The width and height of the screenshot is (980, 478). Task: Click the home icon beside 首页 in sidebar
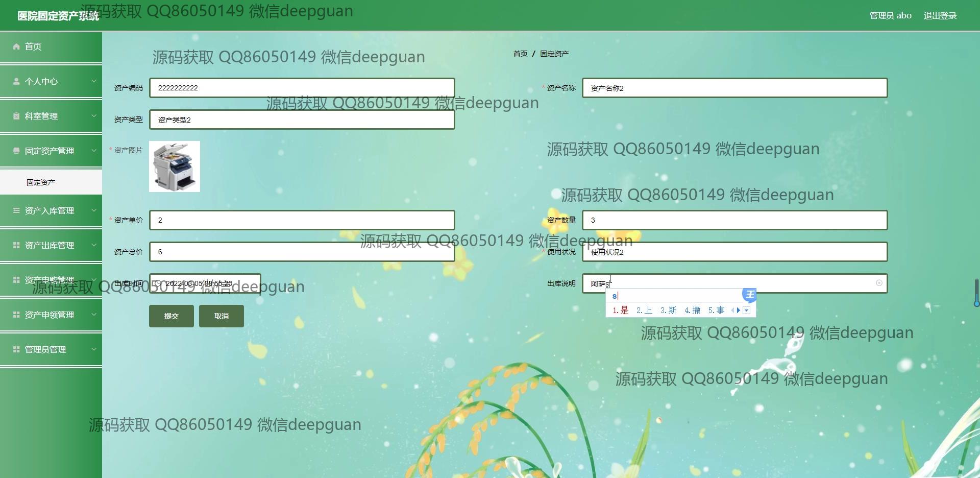pyautogui.click(x=16, y=46)
